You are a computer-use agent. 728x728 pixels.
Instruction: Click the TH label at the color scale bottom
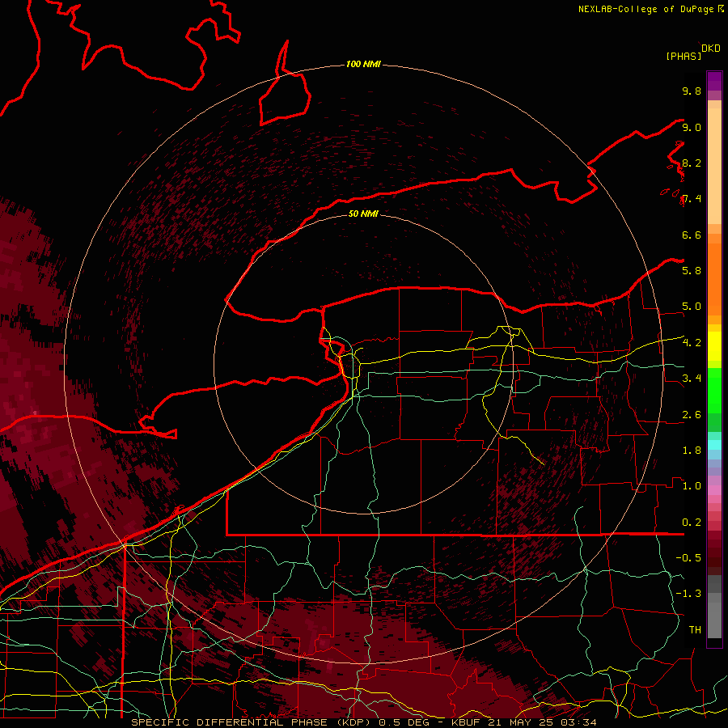[x=695, y=630]
